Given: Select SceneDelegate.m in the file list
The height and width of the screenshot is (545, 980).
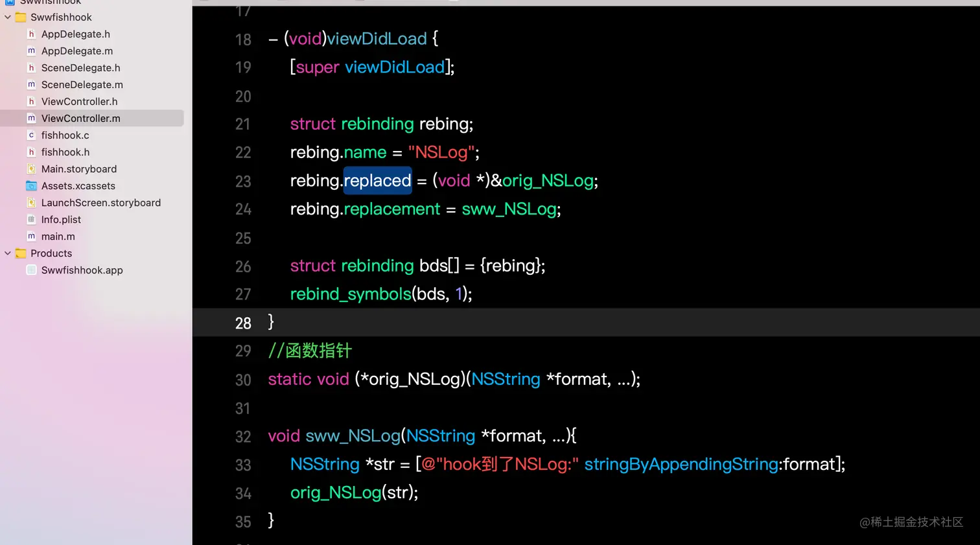Looking at the screenshot, I should tap(82, 84).
